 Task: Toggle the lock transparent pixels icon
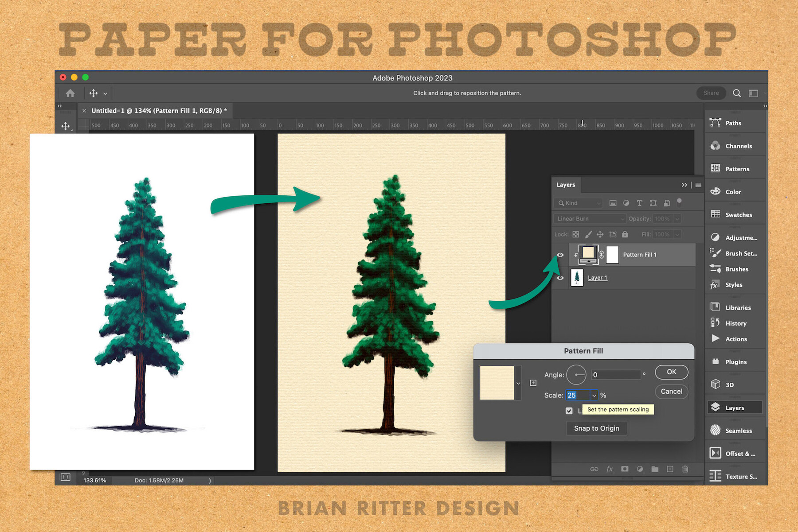(x=575, y=234)
